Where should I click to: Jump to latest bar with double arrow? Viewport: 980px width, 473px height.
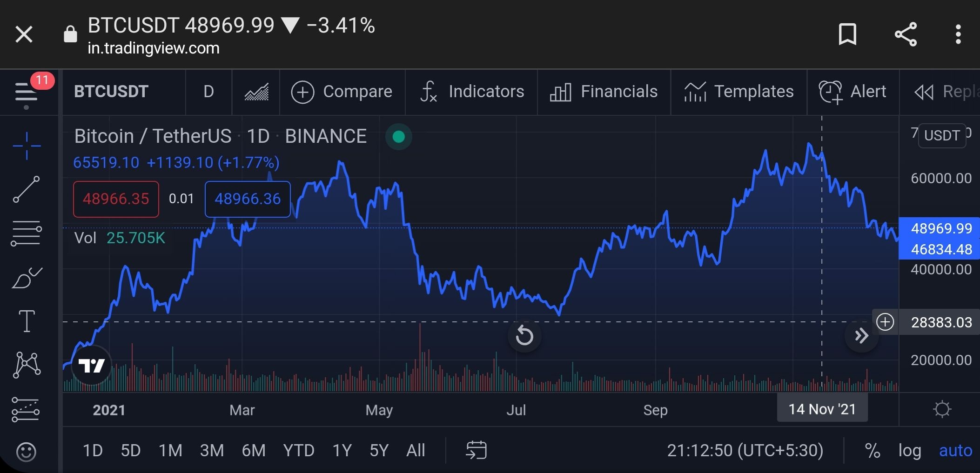[x=861, y=336]
